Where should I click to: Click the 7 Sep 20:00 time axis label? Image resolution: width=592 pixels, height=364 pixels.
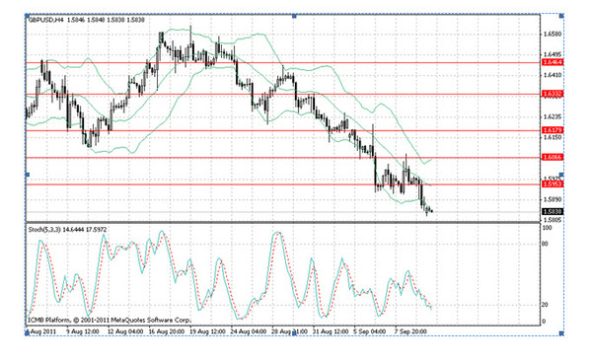point(410,331)
